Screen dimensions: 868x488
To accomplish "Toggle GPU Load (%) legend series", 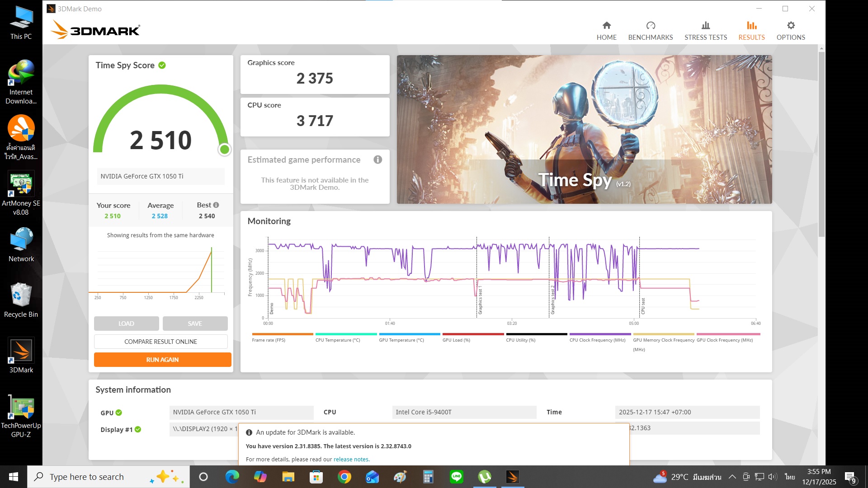I will pos(456,340).
